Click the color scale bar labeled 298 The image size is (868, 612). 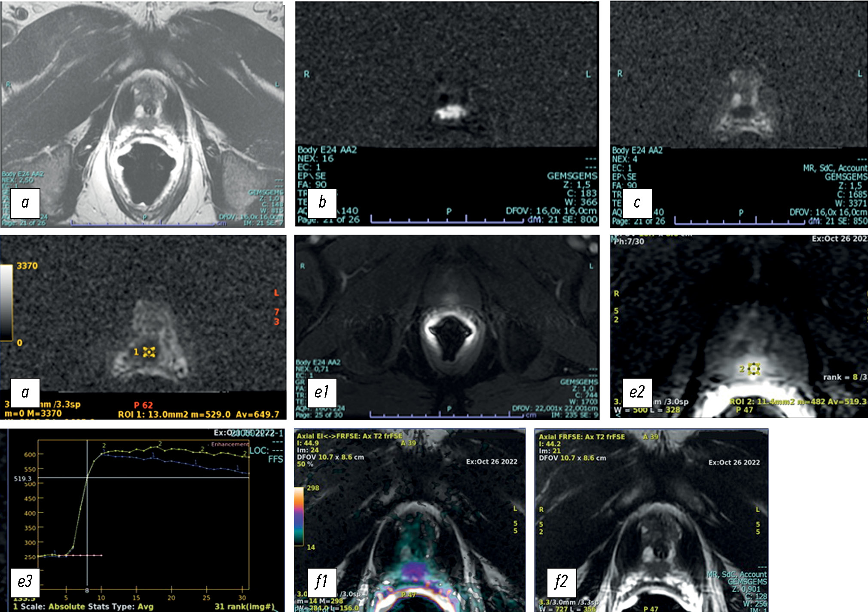299,517
